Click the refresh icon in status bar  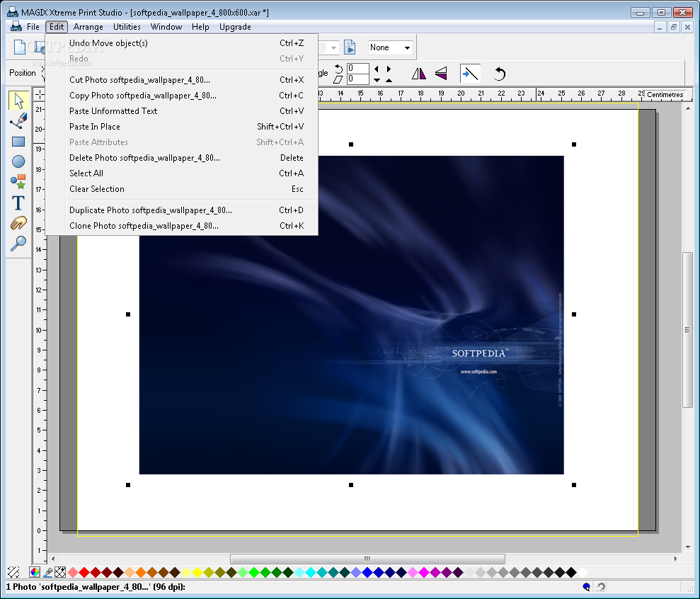pyautogui.click(x=601, y=587)
